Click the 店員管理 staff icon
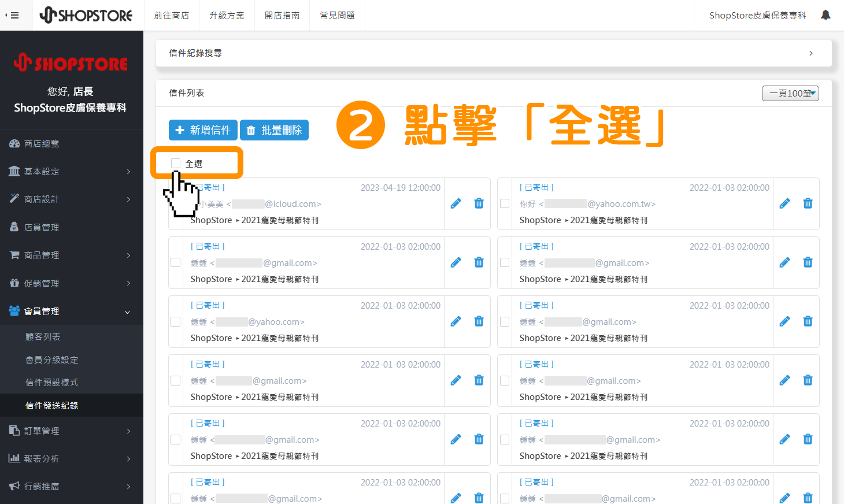This screenshot has width=844, height=504. point(14,227)
